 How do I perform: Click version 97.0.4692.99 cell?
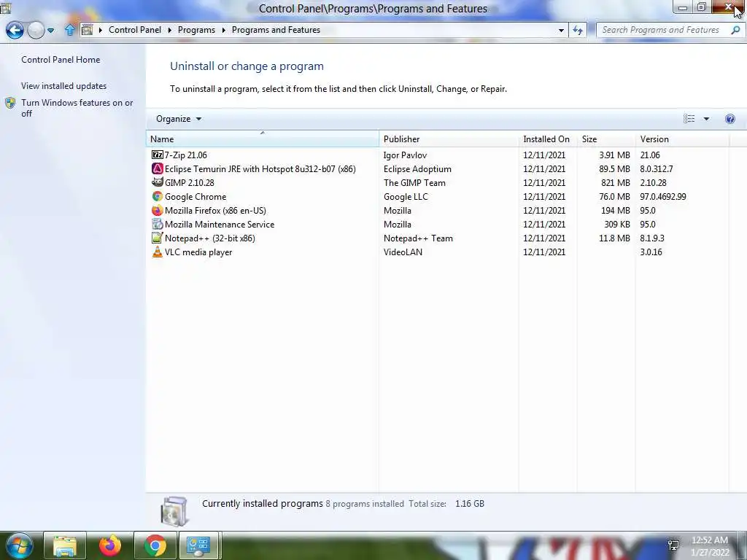[662, 196]
